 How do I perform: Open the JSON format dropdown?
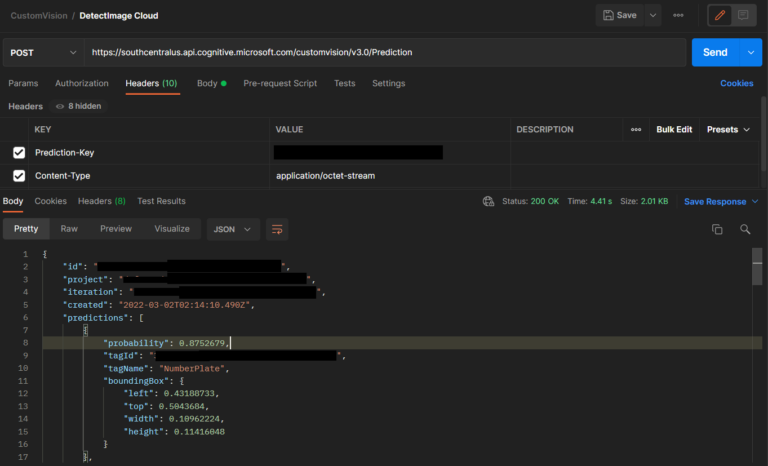click(233, 229)
